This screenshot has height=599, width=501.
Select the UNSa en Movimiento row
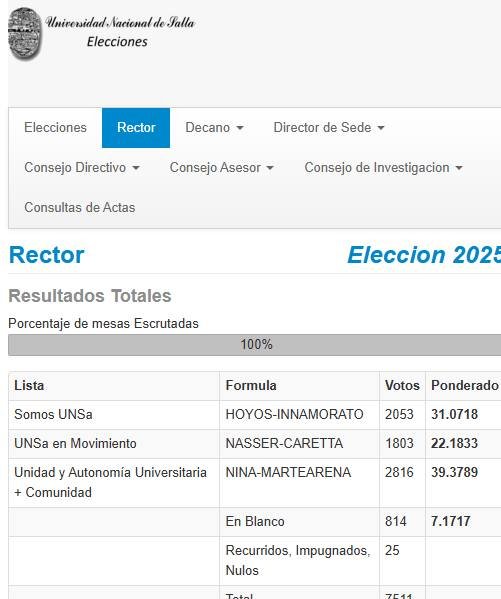point(255,444)
